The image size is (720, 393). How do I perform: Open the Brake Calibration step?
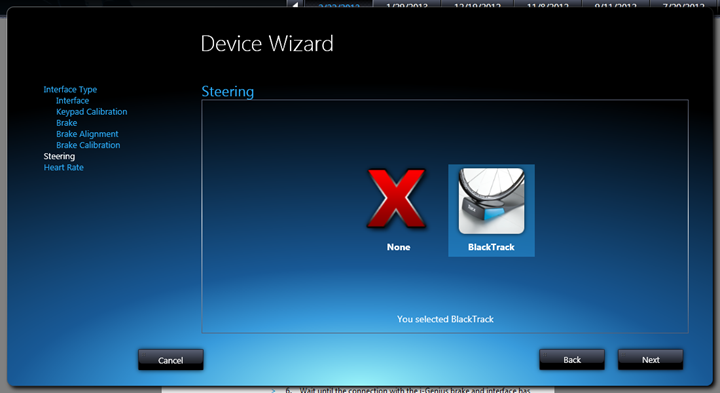coord(88,145)
